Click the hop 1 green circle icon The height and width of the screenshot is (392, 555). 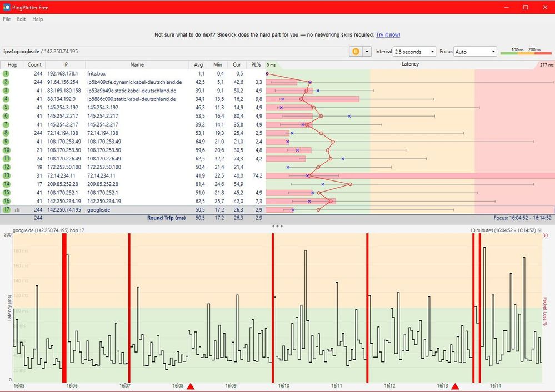(6, 74)
